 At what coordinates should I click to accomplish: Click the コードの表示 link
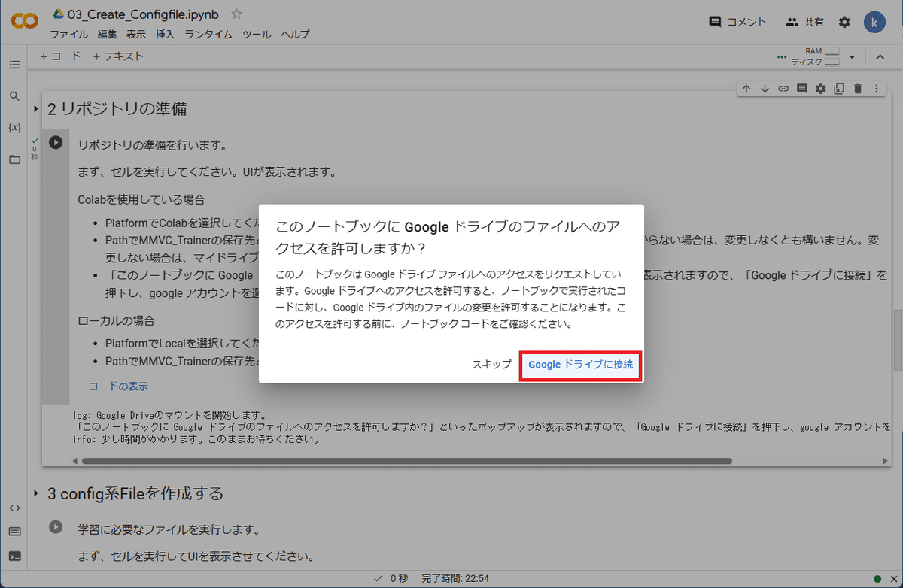pos(118,386)
